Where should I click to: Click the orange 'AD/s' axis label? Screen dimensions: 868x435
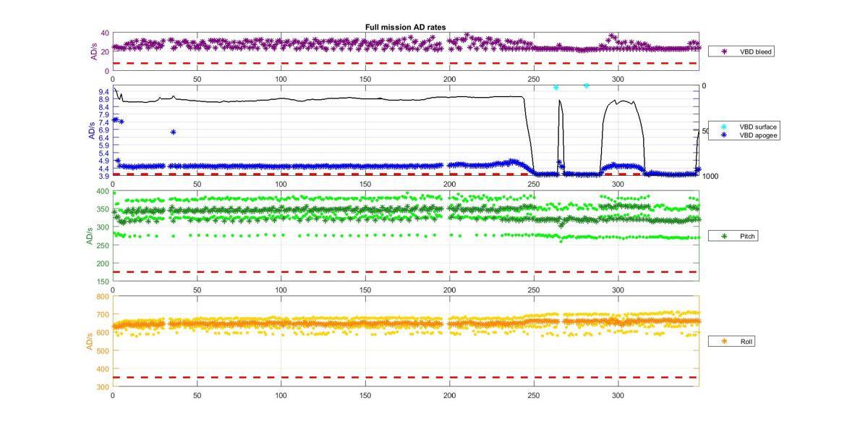90,341
